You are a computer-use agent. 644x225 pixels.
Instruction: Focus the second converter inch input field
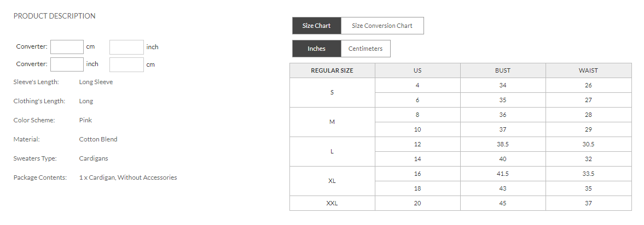pos(67,64)
